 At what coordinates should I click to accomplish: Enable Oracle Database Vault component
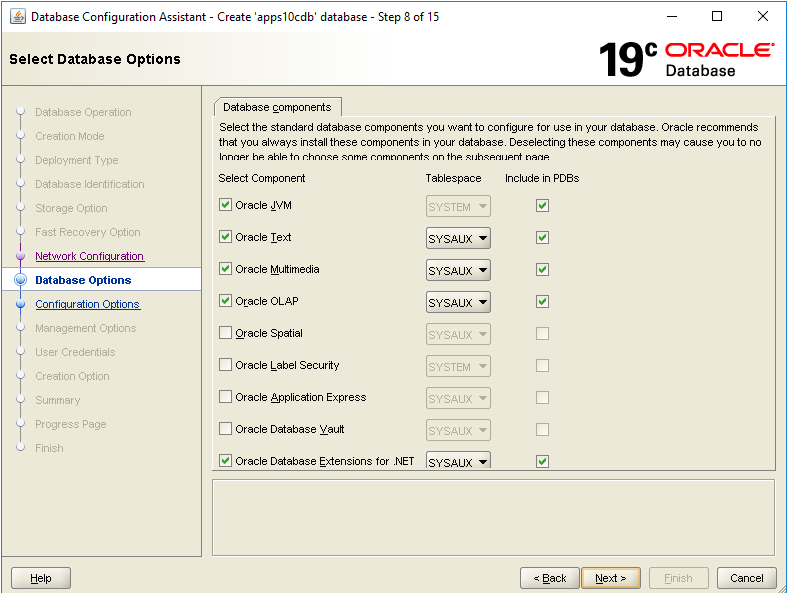point(225,429)
